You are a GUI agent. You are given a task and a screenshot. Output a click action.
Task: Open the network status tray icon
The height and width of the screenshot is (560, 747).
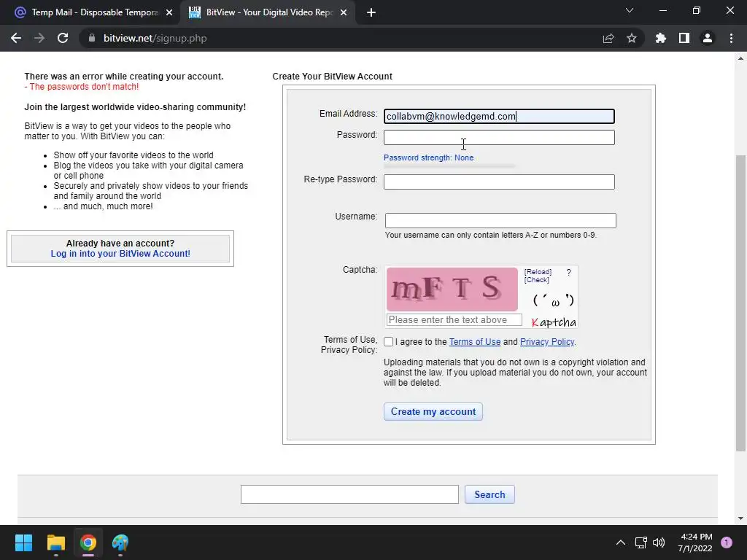point(640,542)
